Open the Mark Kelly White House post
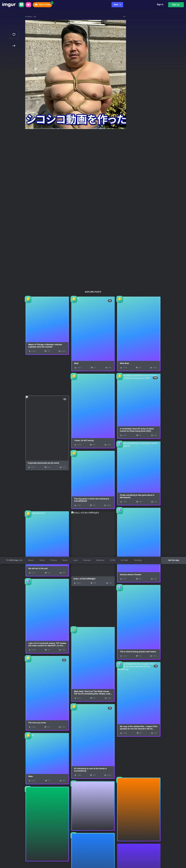Viewport: 186px width, 868px height. pos(93,664)
